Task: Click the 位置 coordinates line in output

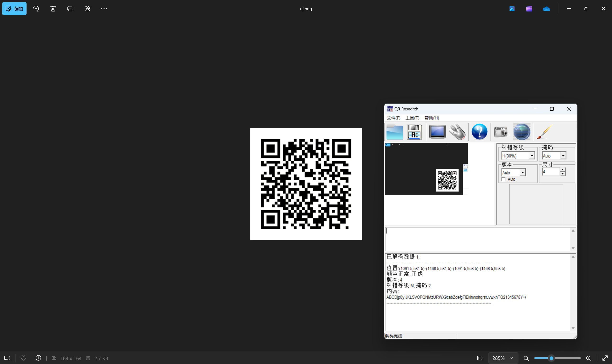Action: pyautogui.click(x=446, y=268)
